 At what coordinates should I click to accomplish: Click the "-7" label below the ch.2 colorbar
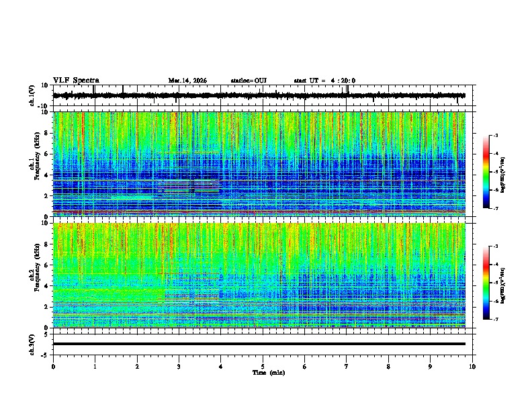coord(495,319)
